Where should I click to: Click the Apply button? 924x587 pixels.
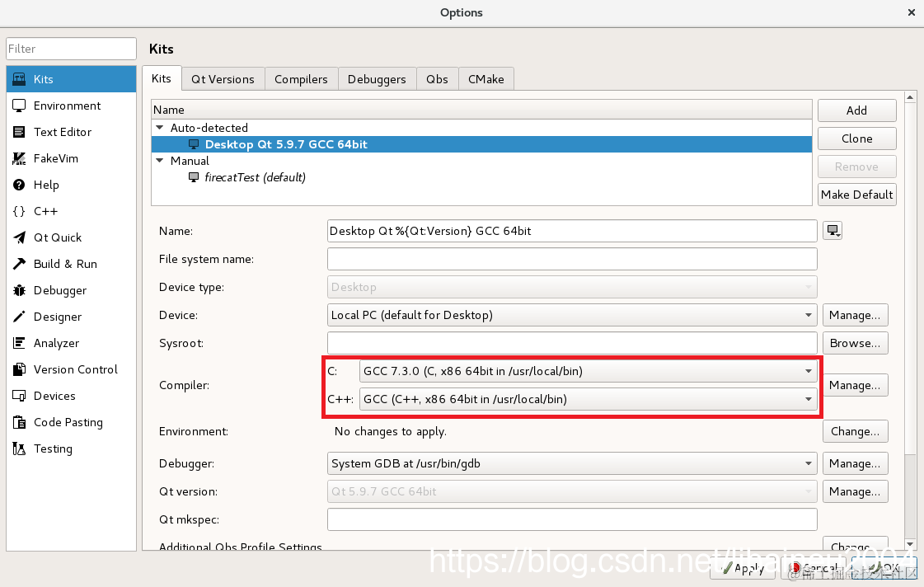(x=743, y=568)
